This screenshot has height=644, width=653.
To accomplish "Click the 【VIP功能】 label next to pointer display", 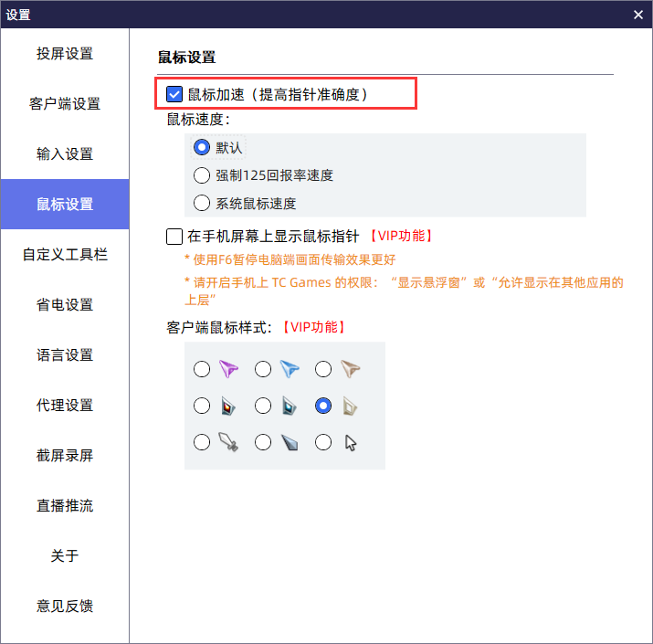I will point(401,236).
